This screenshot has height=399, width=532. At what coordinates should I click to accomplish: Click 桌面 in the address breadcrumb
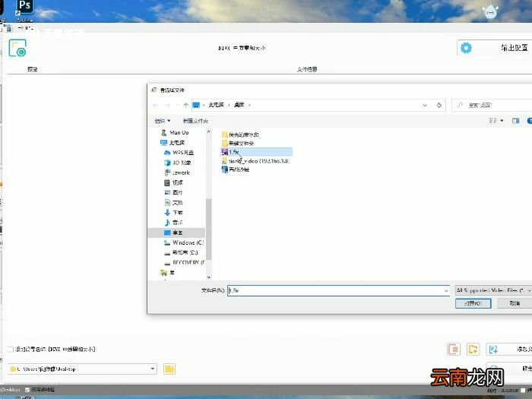239,105
